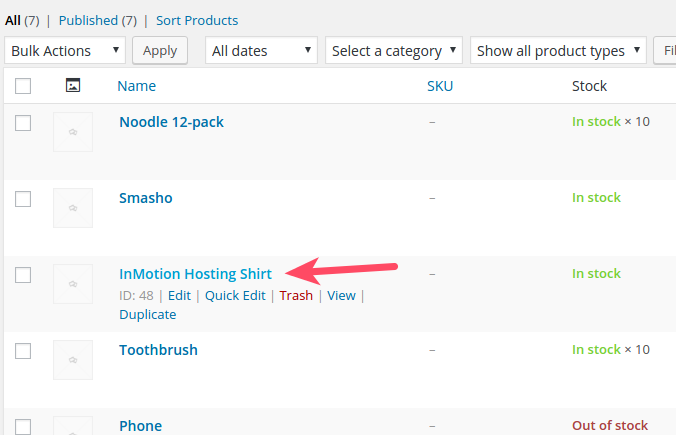
Task: Select the Smasho row checkbox
Action: [23, 199]
